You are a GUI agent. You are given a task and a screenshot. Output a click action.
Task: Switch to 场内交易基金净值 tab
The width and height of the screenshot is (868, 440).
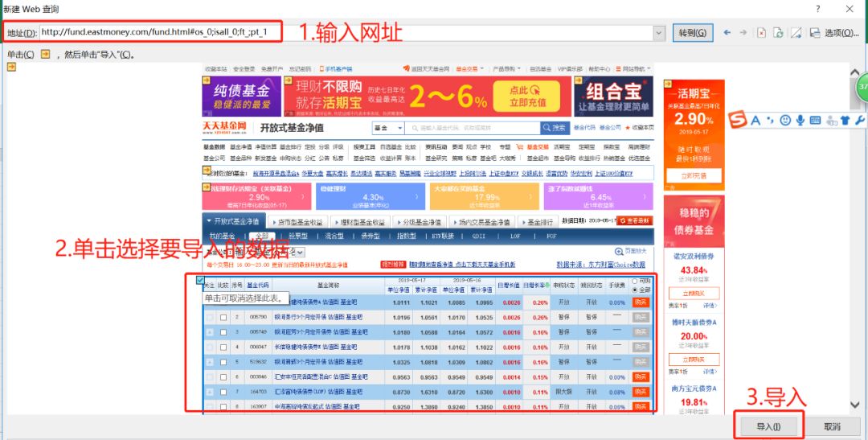point(483,222)
